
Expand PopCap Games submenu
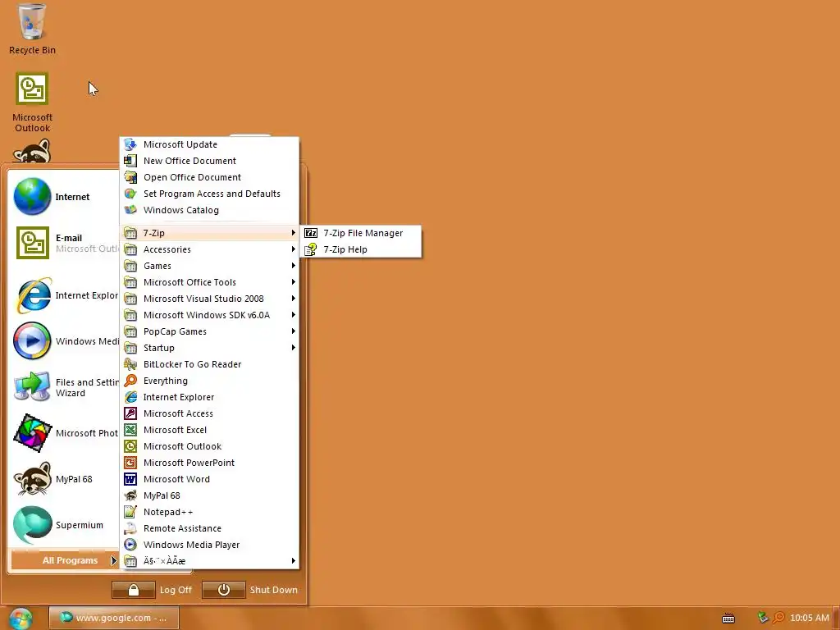pos(209,331)
